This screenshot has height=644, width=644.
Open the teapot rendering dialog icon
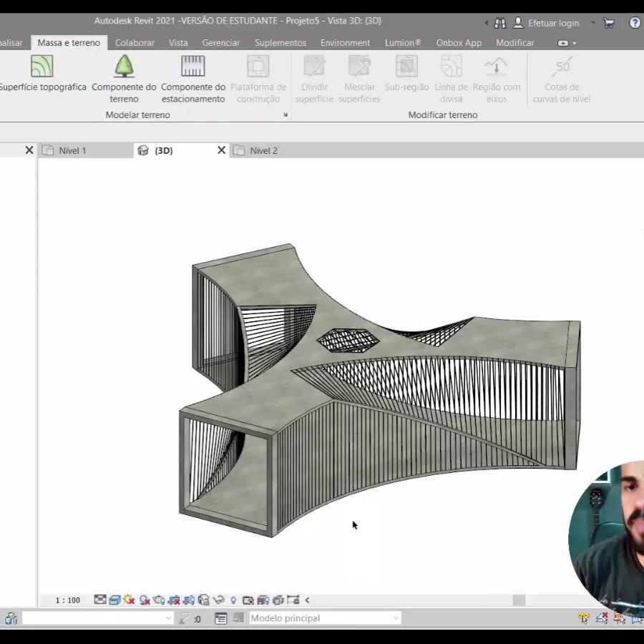(x=159, y=600)
